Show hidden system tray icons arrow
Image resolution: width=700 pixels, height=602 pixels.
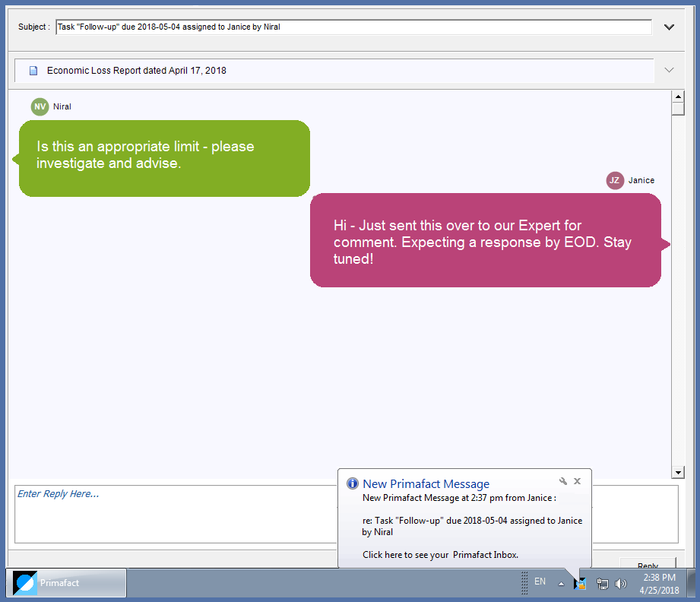click(x=561, y=584)
